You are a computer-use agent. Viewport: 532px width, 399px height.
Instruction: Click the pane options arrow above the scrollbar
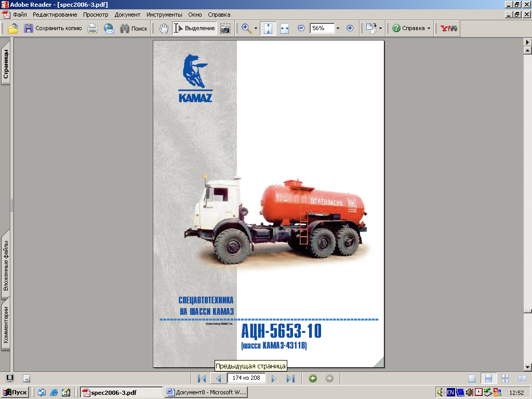click(528, 42)
